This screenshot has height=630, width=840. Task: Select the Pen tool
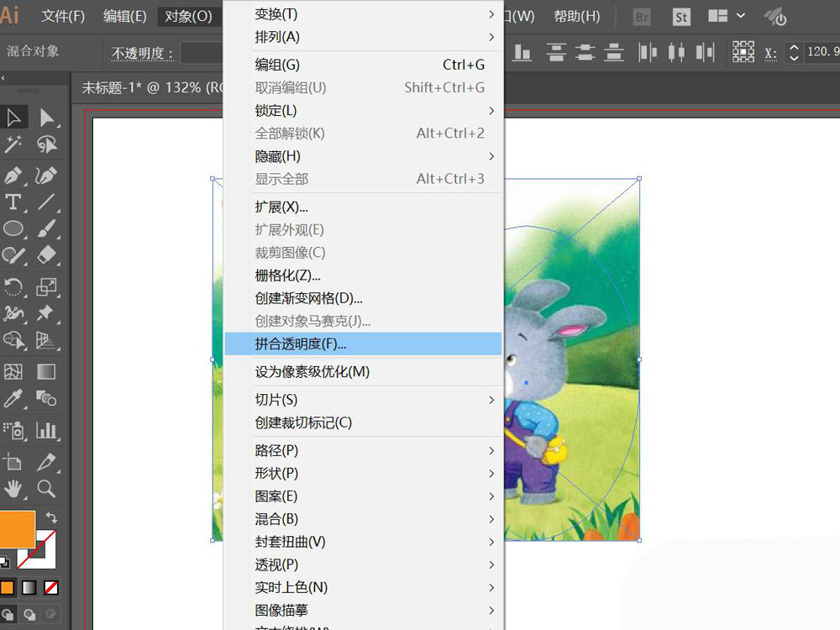[13, 176]
